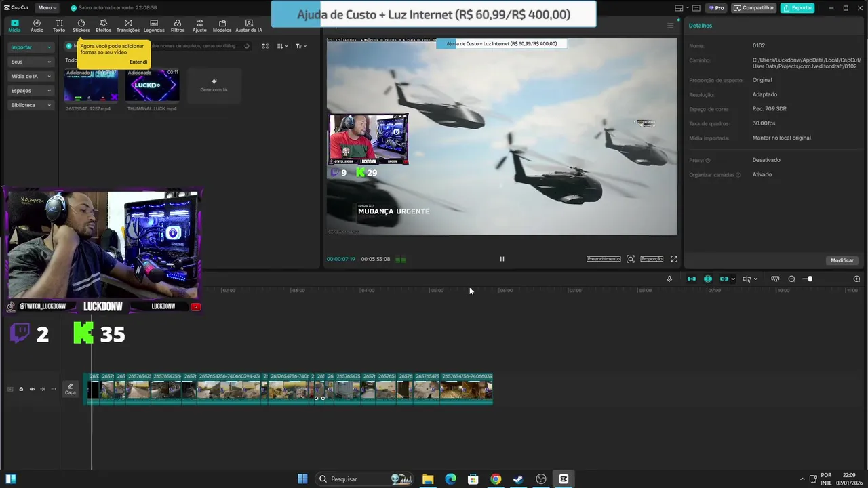Viewport: 868px width, 488px height.
Task: Click the Preenchimento preview button
Action: tap(604, 259)
